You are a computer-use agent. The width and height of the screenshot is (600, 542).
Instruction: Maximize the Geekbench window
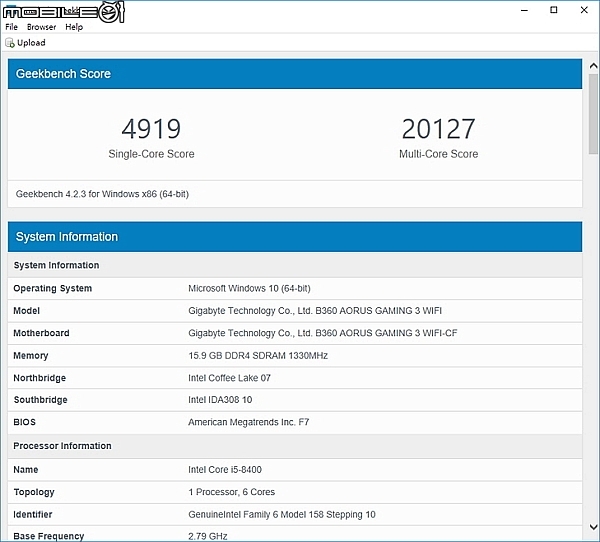click(554, 10)
